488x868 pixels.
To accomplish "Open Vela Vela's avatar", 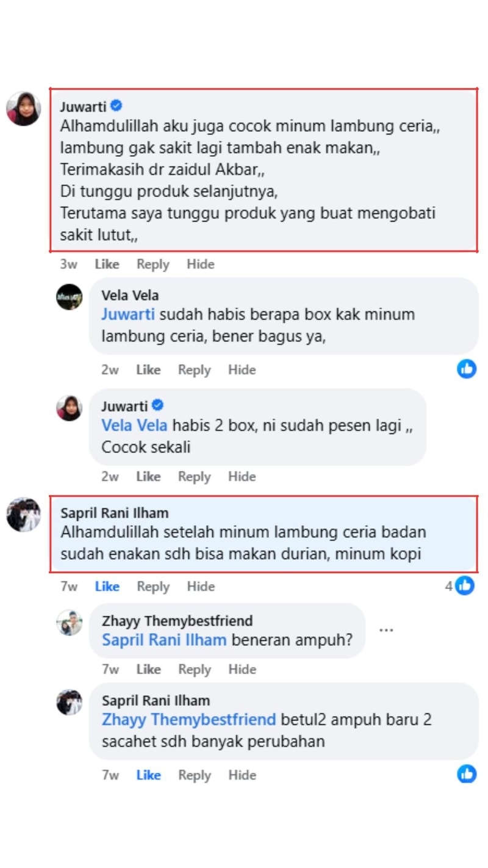I will point(70,297).
